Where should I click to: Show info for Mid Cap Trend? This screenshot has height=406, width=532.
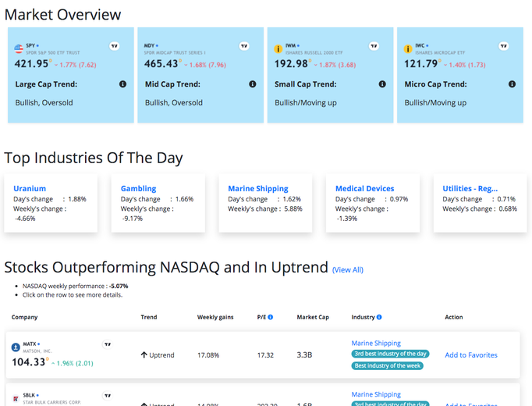253,84
